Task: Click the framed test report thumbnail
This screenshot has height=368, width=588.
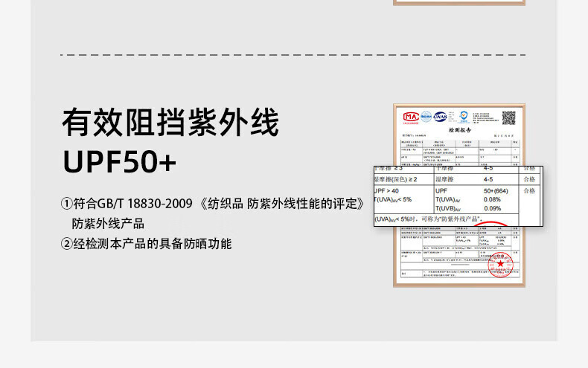Action: pyautogui.click(x=459, y=196)
